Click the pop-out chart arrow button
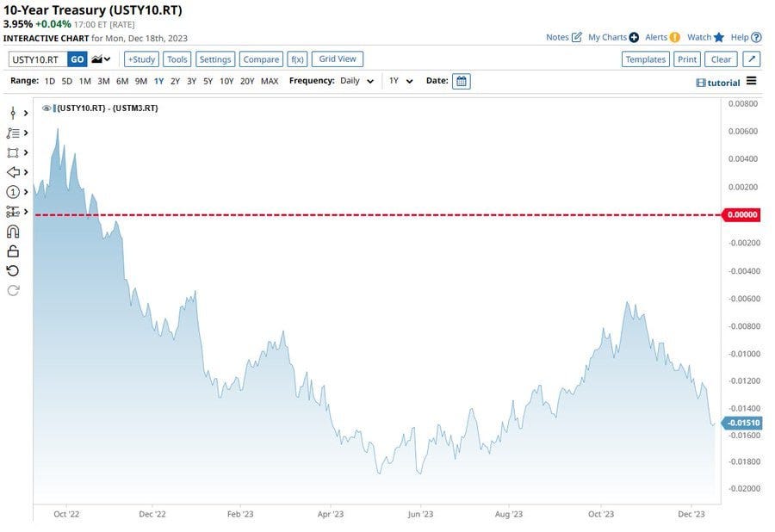The height and width of the screenshot is (532, 775). [x=751, y=59]
